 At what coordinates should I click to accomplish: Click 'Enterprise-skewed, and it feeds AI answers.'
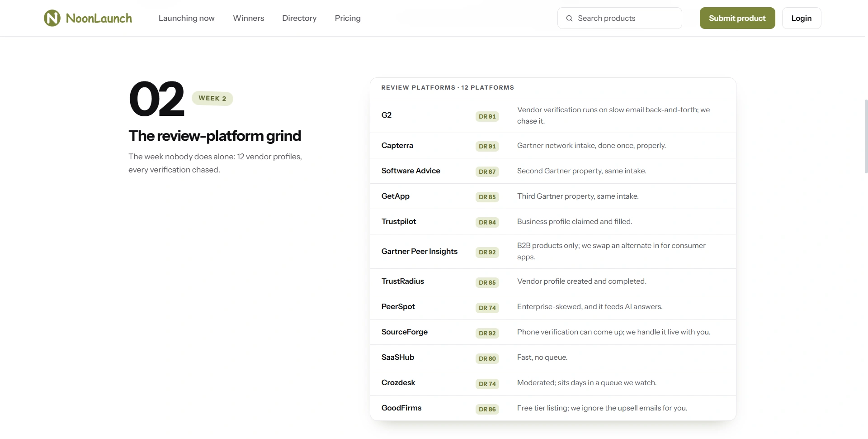click(x=590, y=306)
